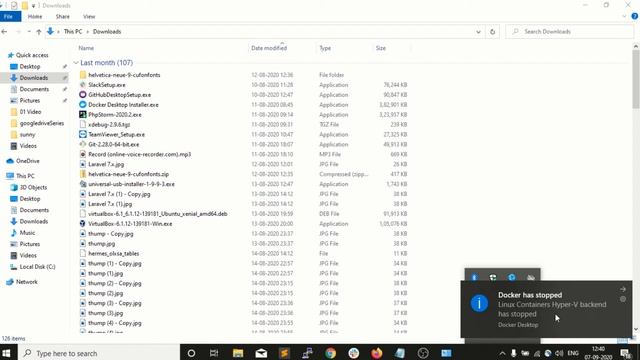Viewport: 640px width, 360px height.
Task: Open the Docker has stopped notification
Action: pos(547,309)
